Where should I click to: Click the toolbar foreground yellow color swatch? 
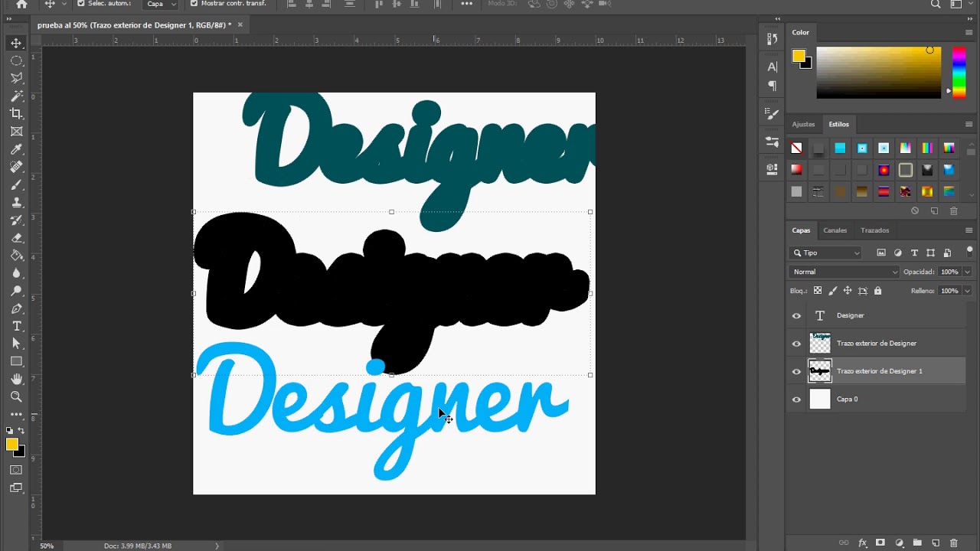[12, 445]
